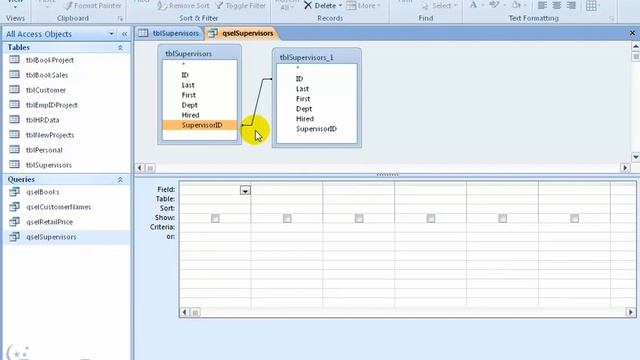The image size is (640, 360).
Task: Select SupervisorID field in tblSupervisors
Action: pyautogui.click(x=200, y=125)
